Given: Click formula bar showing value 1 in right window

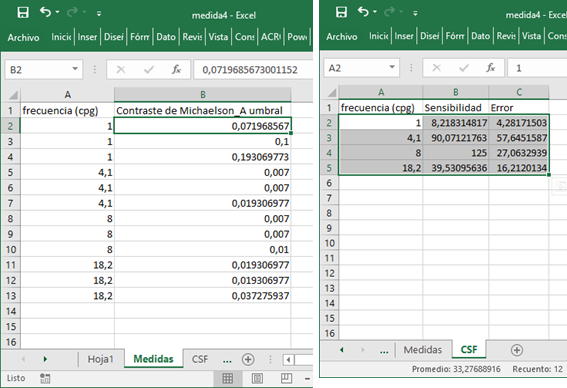Looking at the screenshot, I should point(537,68).
